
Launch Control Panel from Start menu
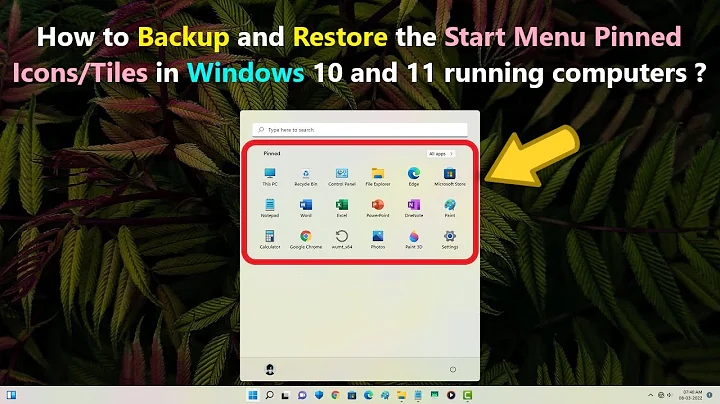(342, 177)
